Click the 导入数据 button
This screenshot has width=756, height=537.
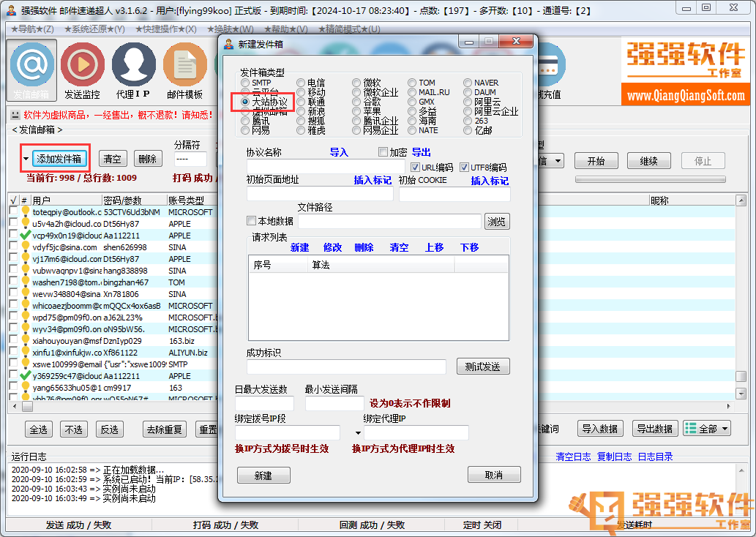(600, 429)
